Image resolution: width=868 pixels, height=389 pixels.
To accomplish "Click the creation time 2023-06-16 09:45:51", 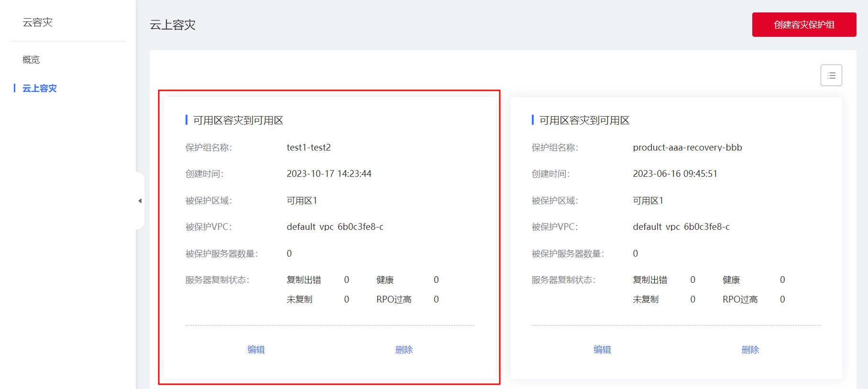I will tap(675, 174).
